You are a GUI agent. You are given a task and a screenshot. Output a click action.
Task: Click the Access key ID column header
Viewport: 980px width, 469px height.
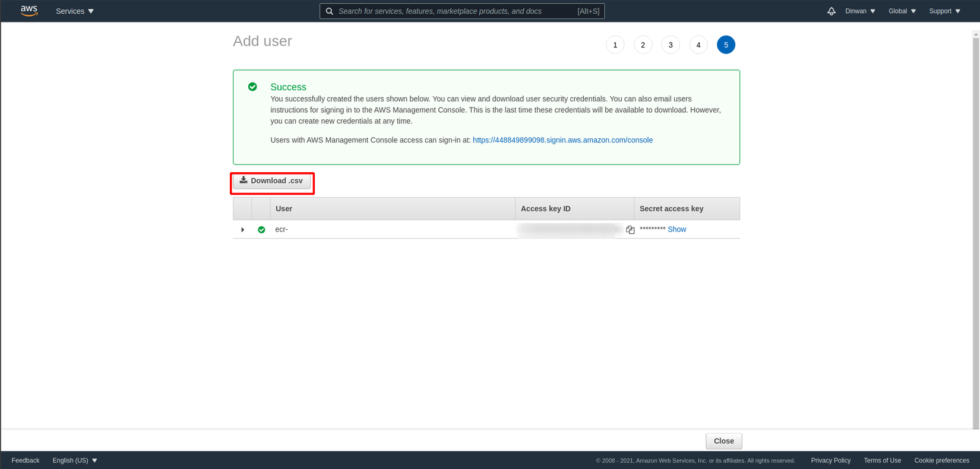click(x=574, y=208)
